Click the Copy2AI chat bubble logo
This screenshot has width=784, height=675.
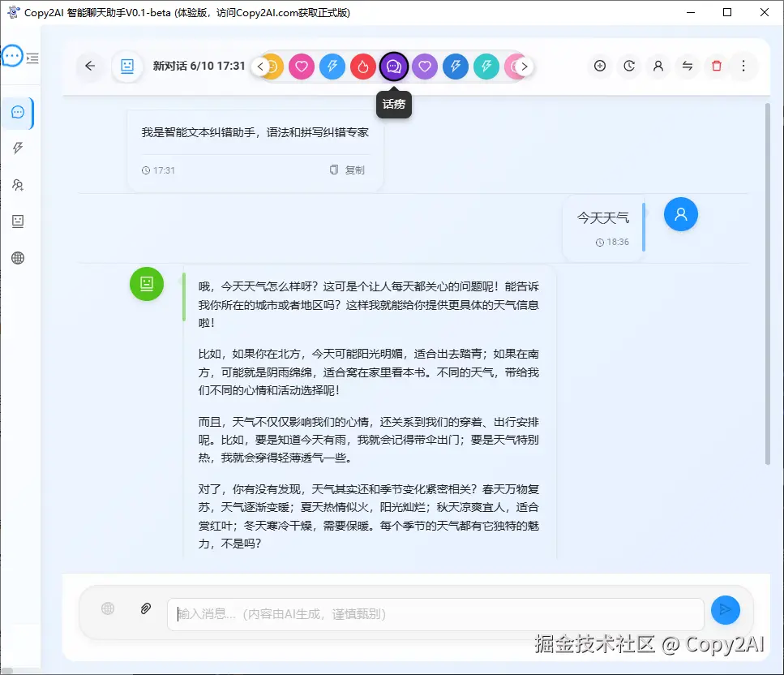12,55
